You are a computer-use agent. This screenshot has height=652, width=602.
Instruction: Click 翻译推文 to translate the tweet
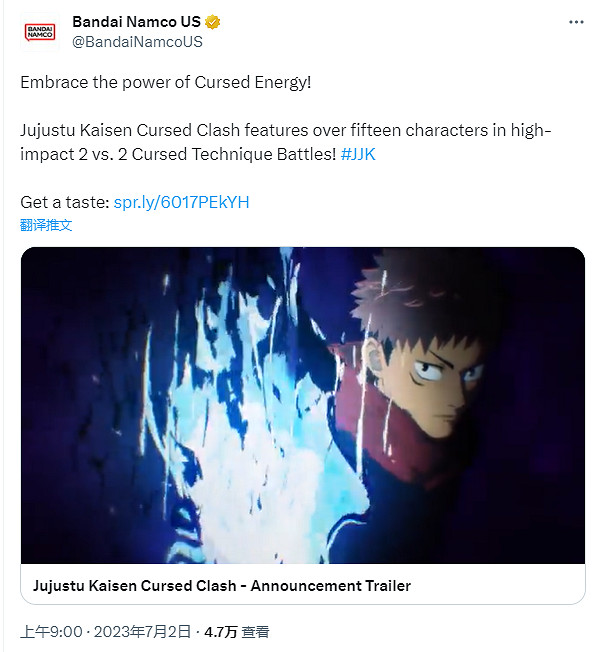(x=46, y=225)
